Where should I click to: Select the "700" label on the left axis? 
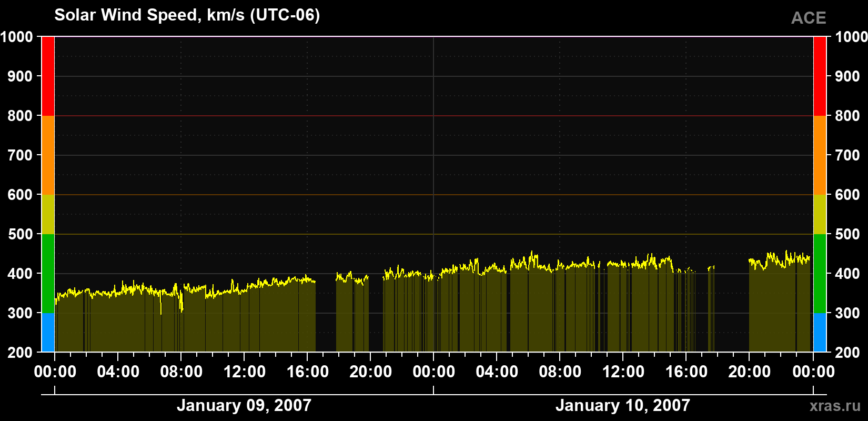[21, 155]
